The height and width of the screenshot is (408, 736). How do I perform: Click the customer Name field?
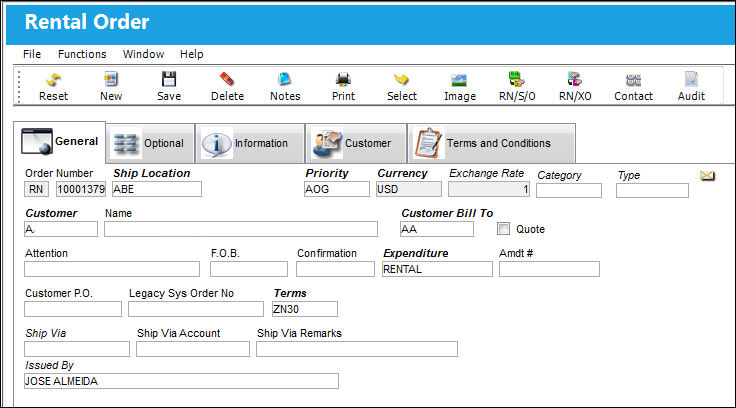(241, 229)
